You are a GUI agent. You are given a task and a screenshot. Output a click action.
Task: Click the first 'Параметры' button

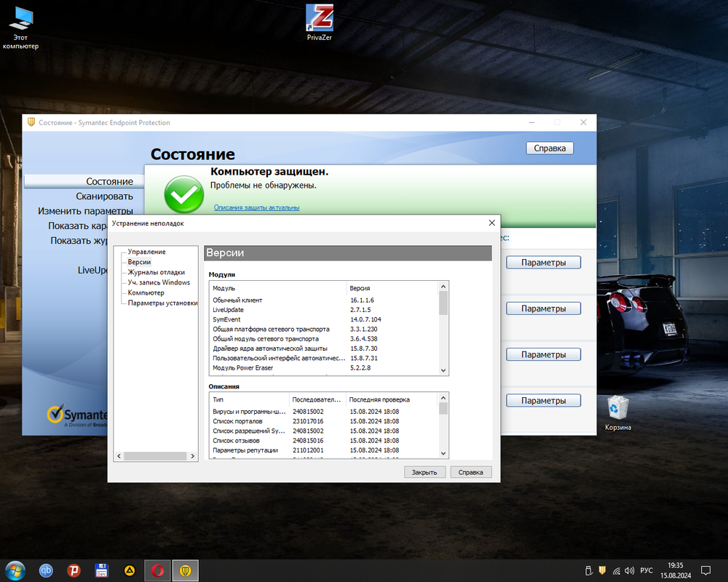543,262
